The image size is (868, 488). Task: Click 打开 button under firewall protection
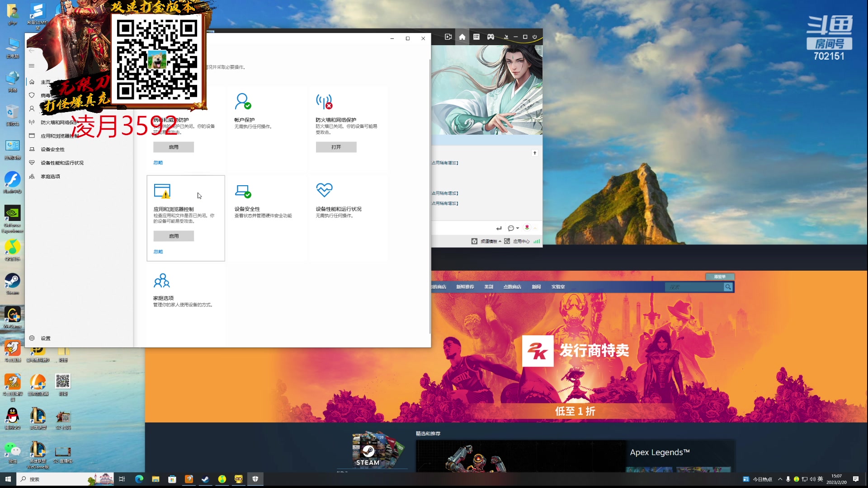(336, 147)
